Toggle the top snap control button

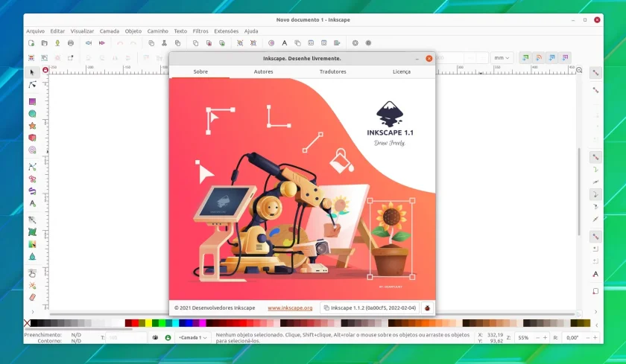[x=595, y=73]
